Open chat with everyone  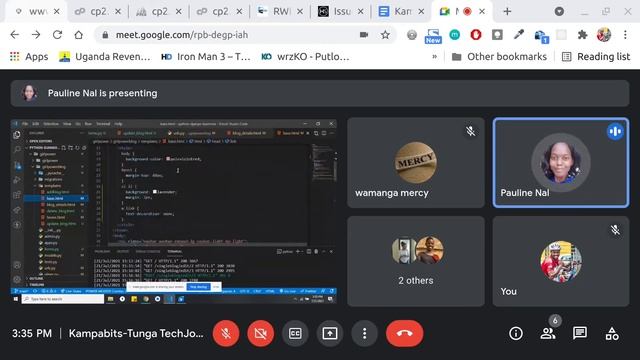580,333
